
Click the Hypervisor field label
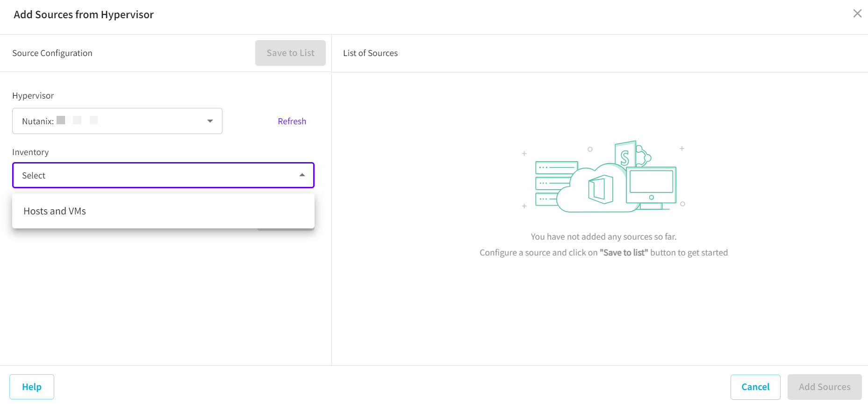33,96
